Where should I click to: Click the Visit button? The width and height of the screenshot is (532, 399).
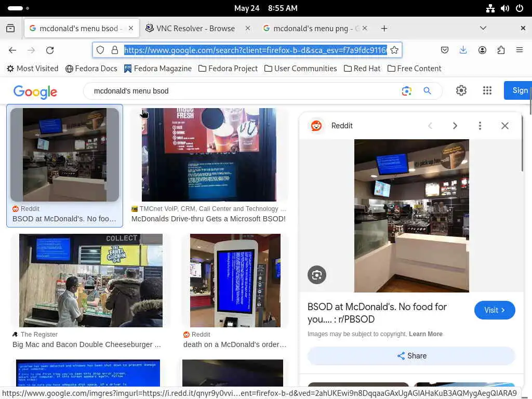coord(495,310)
